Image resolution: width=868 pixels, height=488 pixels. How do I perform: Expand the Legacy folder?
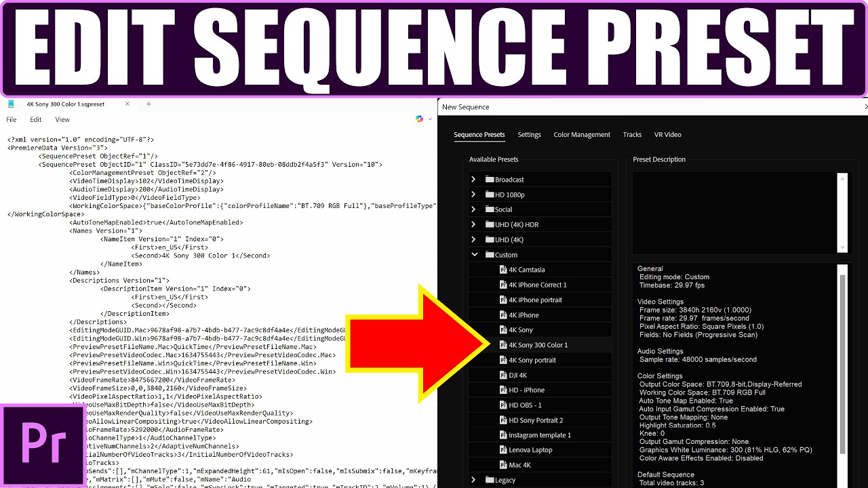coord(473,480)
